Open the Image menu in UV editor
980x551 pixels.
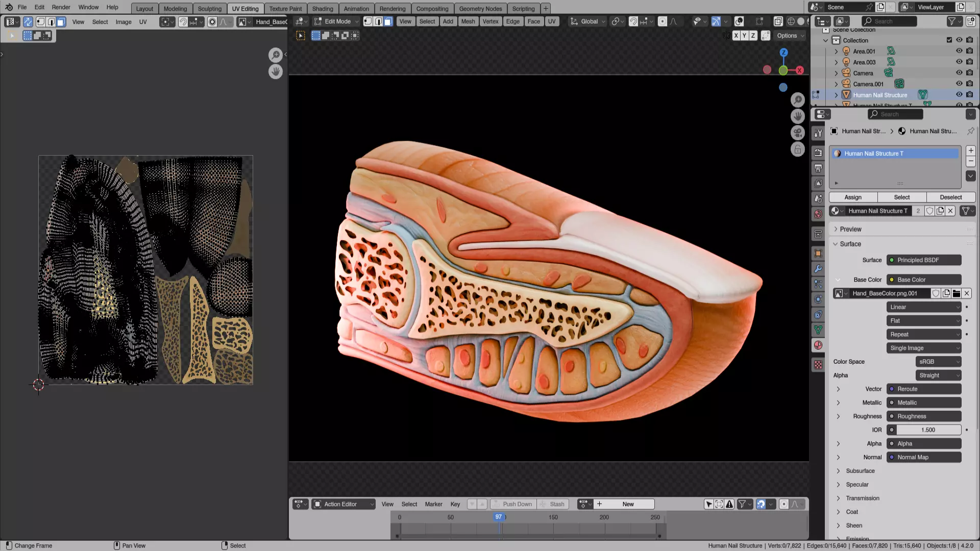[x=124, y=22]
